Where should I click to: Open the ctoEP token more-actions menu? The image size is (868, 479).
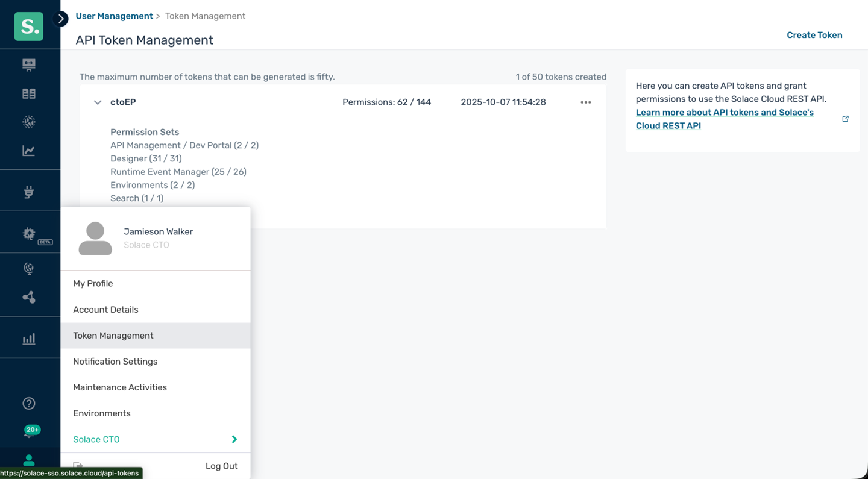tap(585, 102)
